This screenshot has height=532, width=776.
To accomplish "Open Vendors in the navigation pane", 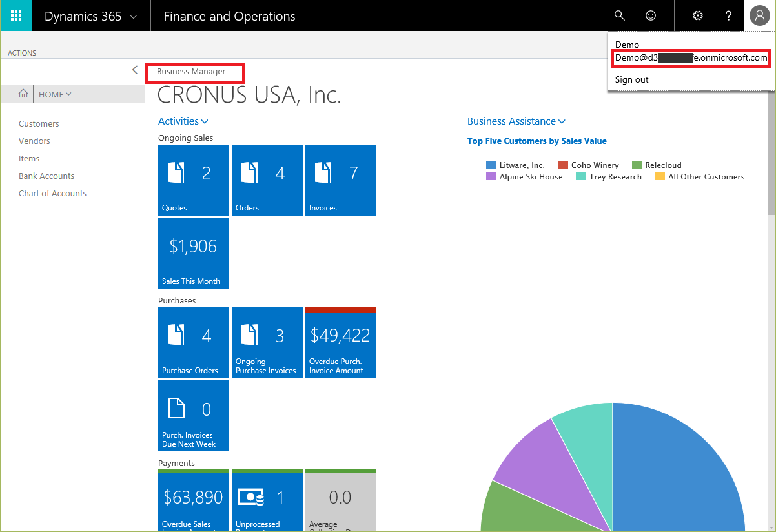I will [x=34, y=141].
